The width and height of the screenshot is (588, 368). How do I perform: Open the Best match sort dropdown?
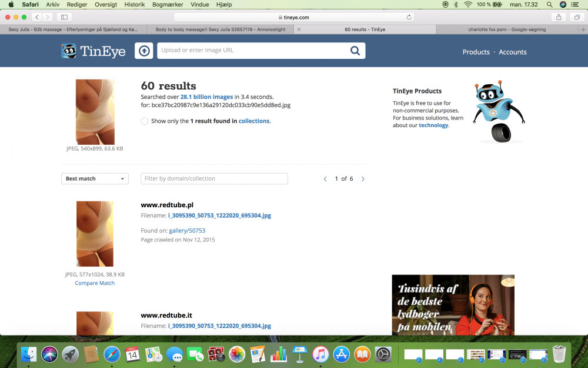(x=95, y=179)
